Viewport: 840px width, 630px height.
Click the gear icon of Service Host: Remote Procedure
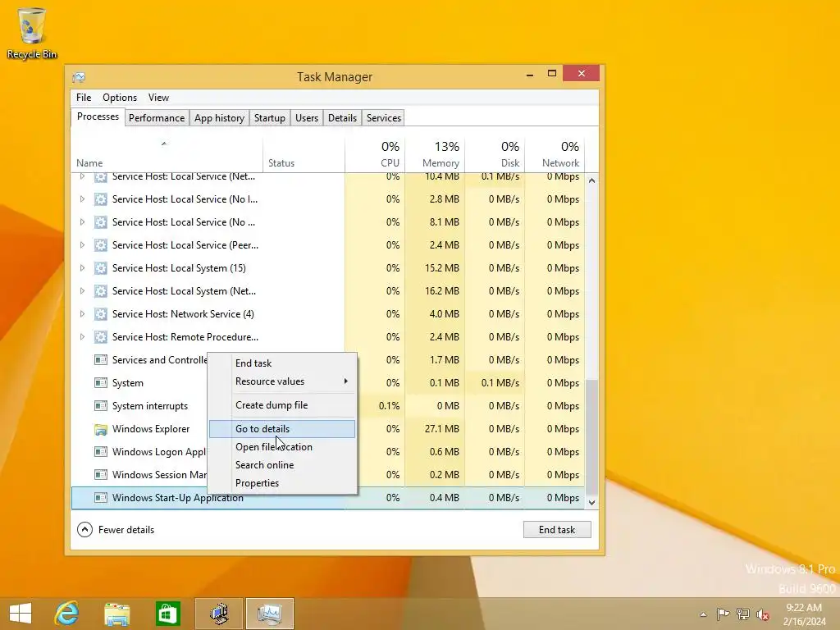coord(101,337)
